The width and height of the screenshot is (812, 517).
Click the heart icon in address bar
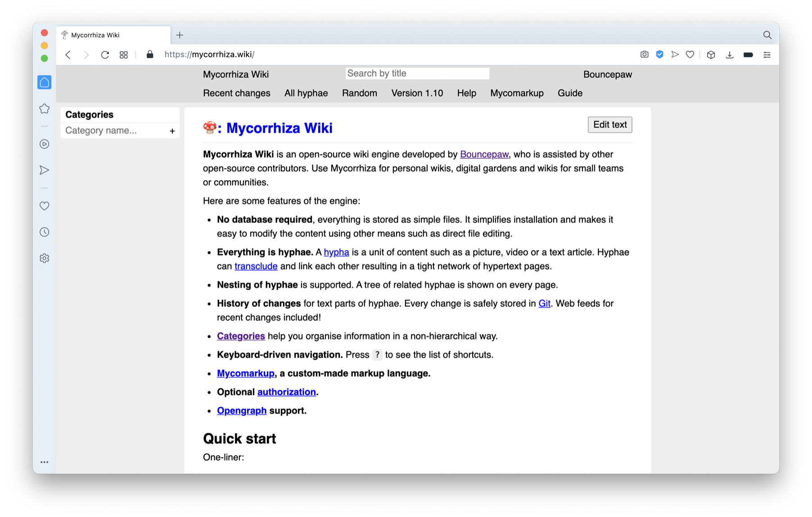(x=690, y=54)
